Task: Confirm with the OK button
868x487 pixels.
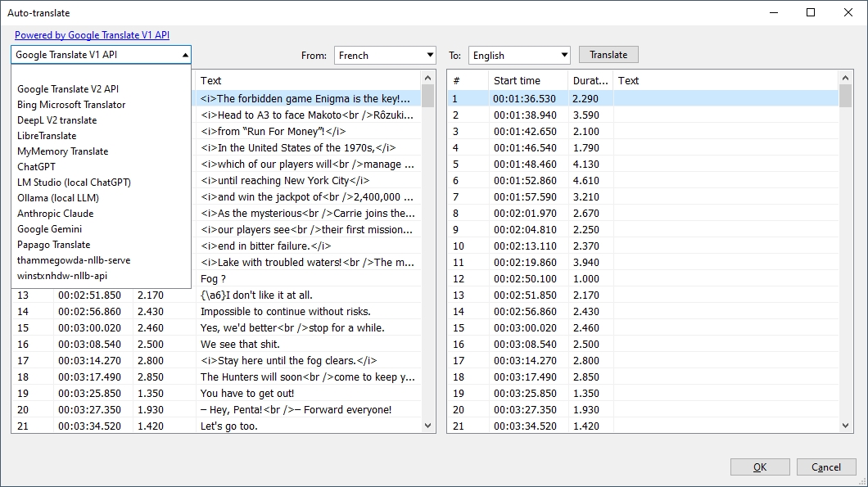Action: [760, 467]
